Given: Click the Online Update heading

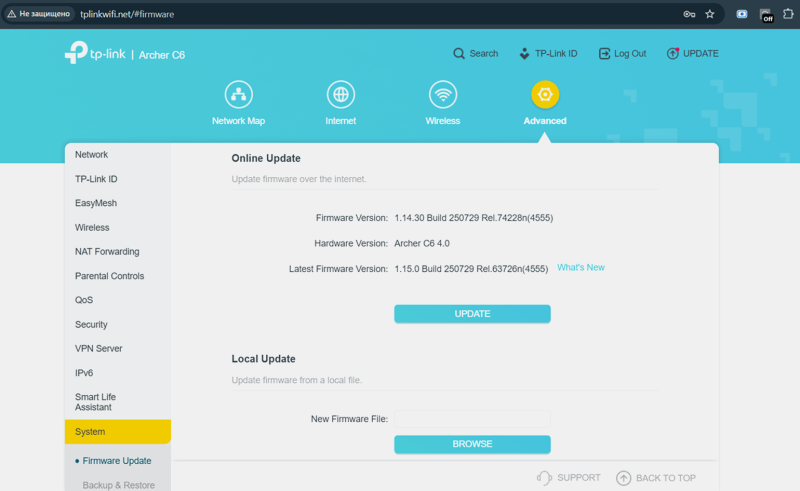Looking at the screenshot, I should 266,158.
